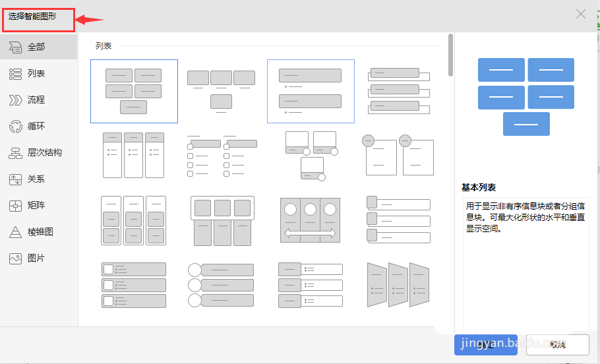Select the three circles with double arrow layout
Screen dimensions: 600x364
[311, 220]
